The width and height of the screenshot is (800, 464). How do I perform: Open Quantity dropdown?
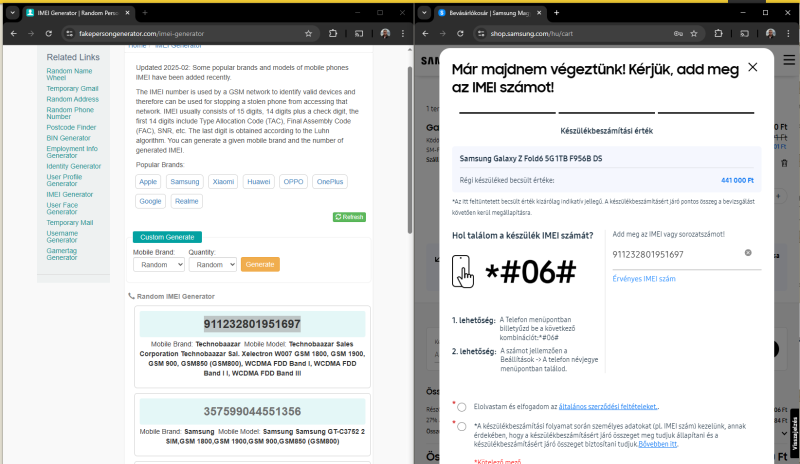pos(212,264)
